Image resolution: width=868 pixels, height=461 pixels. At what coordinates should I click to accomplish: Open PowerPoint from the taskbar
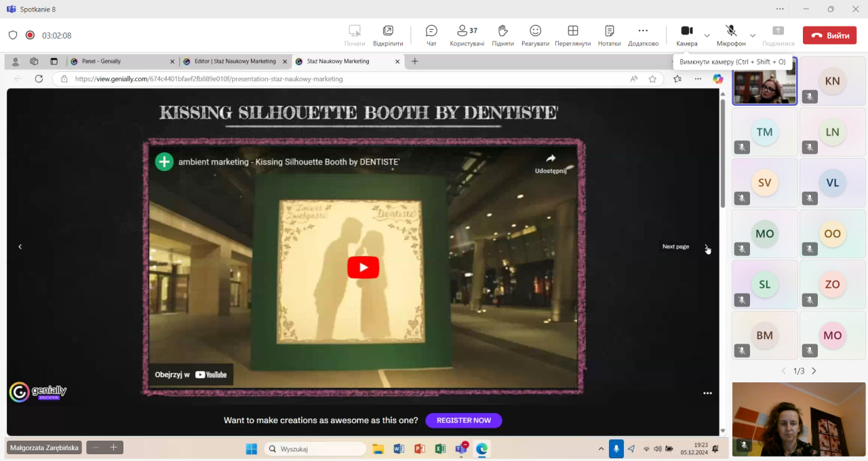(x=419, y=449)
